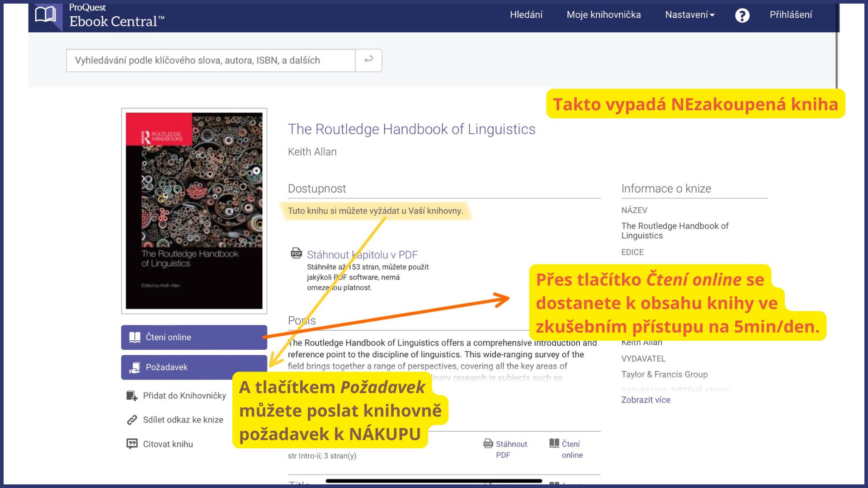Click the Taylor & Francis Group publisher text

click(x=664, y=375)
